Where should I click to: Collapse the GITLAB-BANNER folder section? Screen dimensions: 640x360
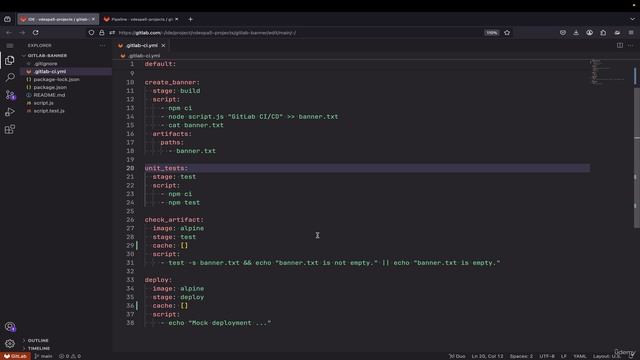pyautogui.click(x=47, y=56)
